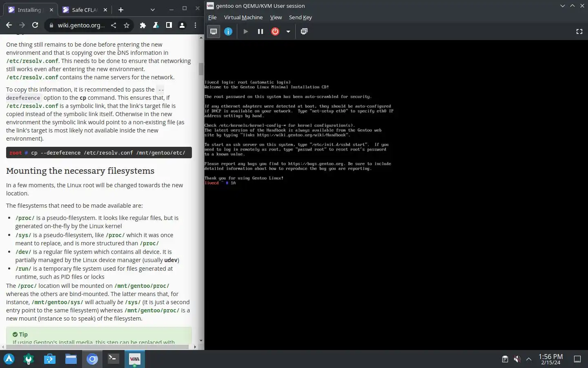Click the wiki page horizontal scrollbar
This screenshot has width=588, height=368.
[97, 347]
